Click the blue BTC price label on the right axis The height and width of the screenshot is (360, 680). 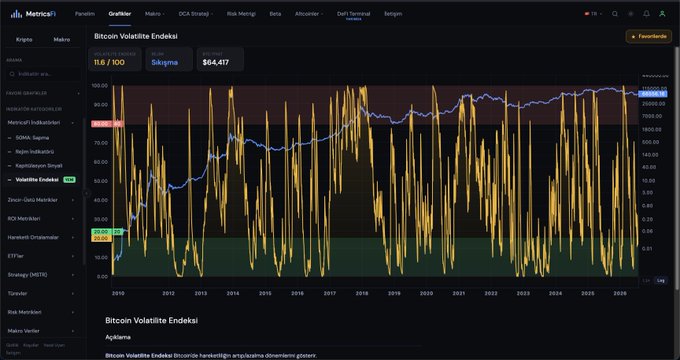(653, 94)
